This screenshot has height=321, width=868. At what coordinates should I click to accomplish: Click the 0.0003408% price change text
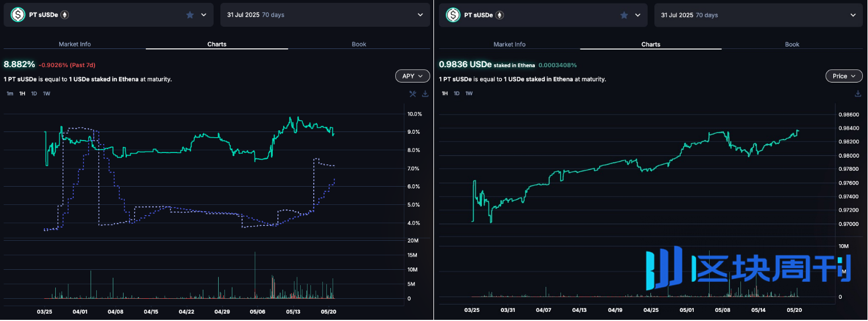point(558,65)
